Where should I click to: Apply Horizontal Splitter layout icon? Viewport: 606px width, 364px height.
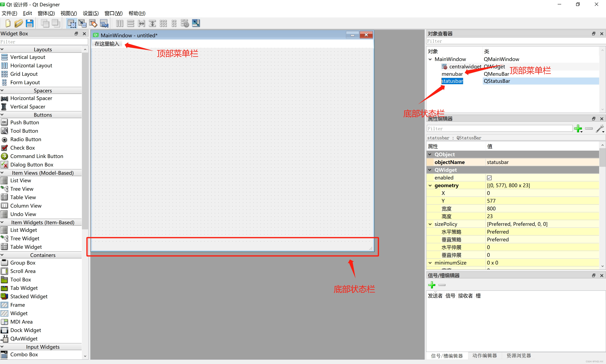(x=141, y=23)
